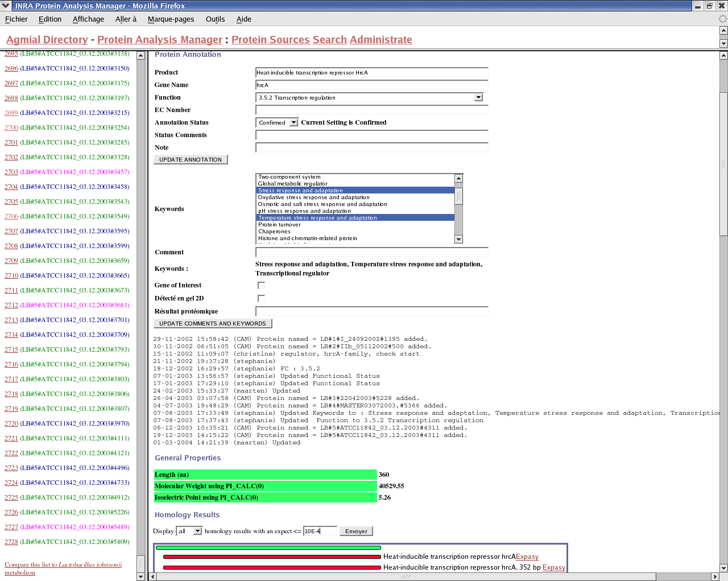Enable the Gene of Interest checkbox
Image resolution: width=728 pixels, height=581 pixels.
click(x=261, y=285)
